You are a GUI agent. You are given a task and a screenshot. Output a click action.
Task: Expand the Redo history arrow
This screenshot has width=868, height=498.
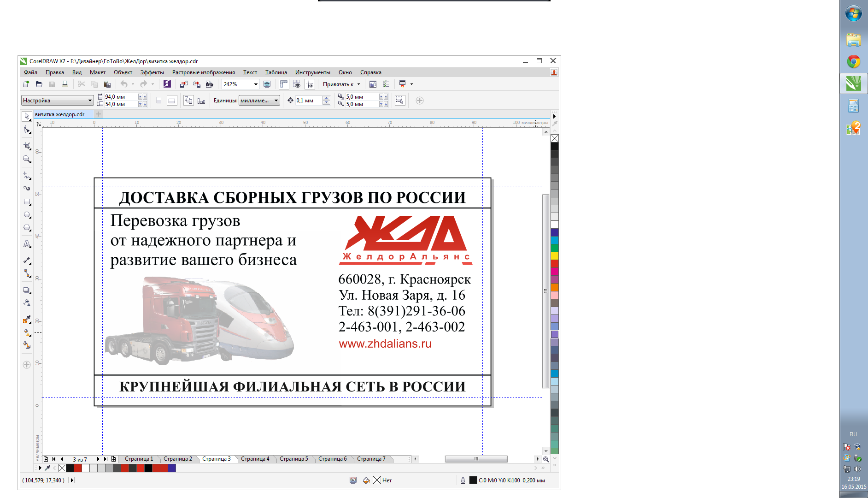pos(152,84)
